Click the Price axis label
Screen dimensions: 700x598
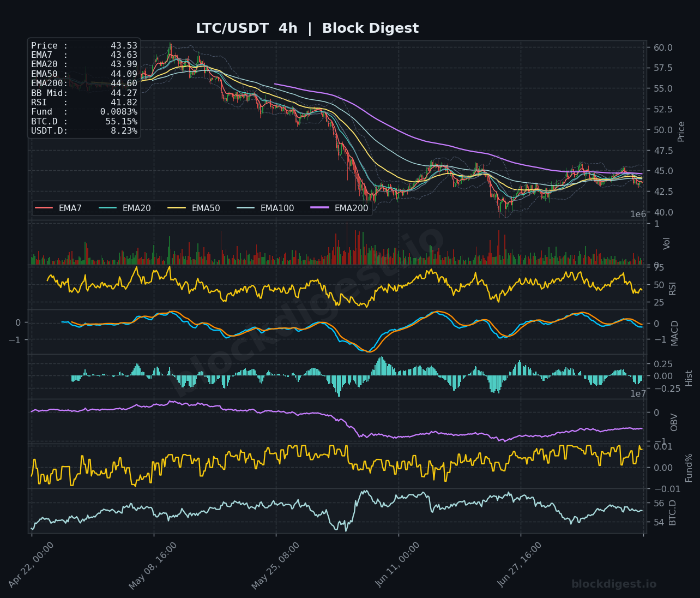coord(681,131)
